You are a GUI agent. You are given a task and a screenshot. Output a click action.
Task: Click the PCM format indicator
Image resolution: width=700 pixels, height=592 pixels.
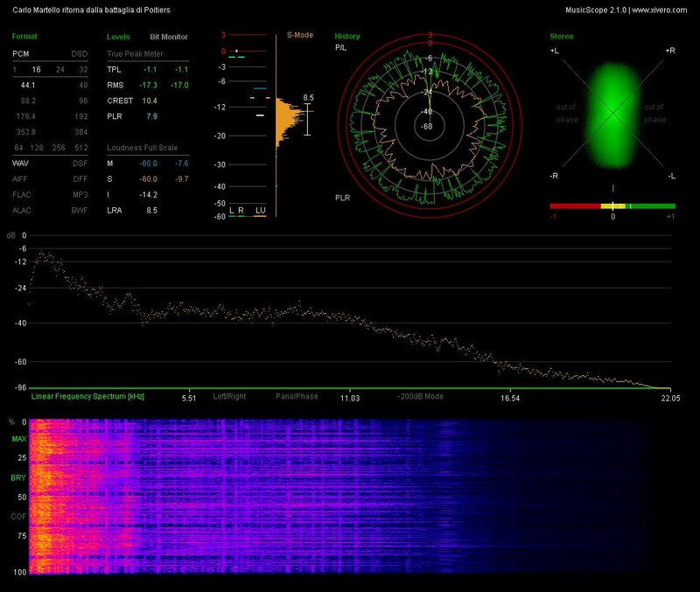(x=20, y=53)
